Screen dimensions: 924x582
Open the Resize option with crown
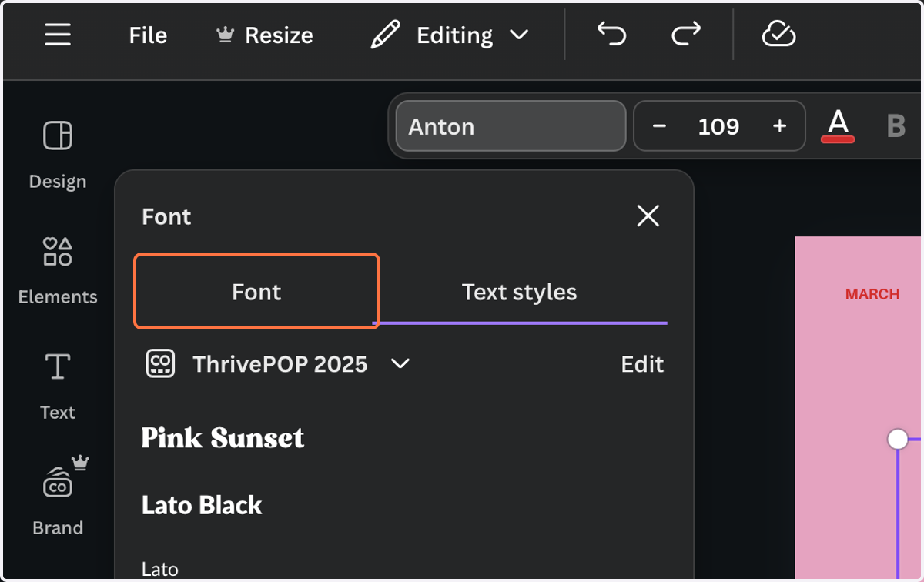265,35
